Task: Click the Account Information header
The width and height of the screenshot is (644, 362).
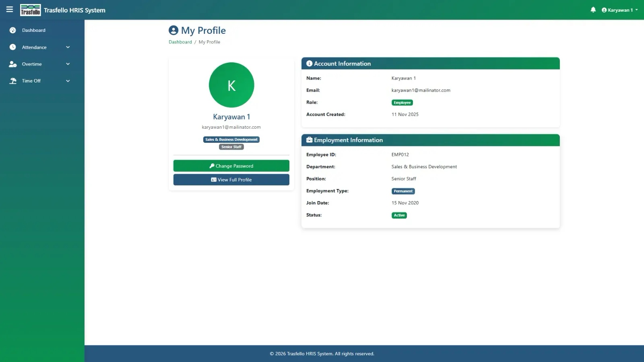Action: [431, 64]
